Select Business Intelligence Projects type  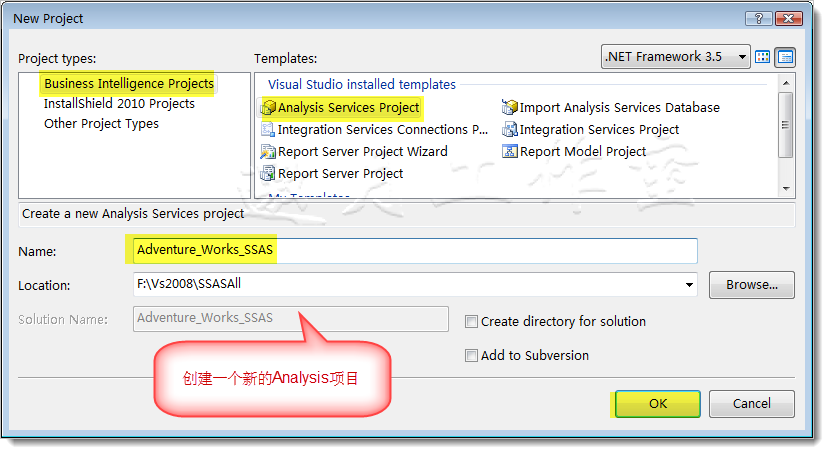pos(129,84)
